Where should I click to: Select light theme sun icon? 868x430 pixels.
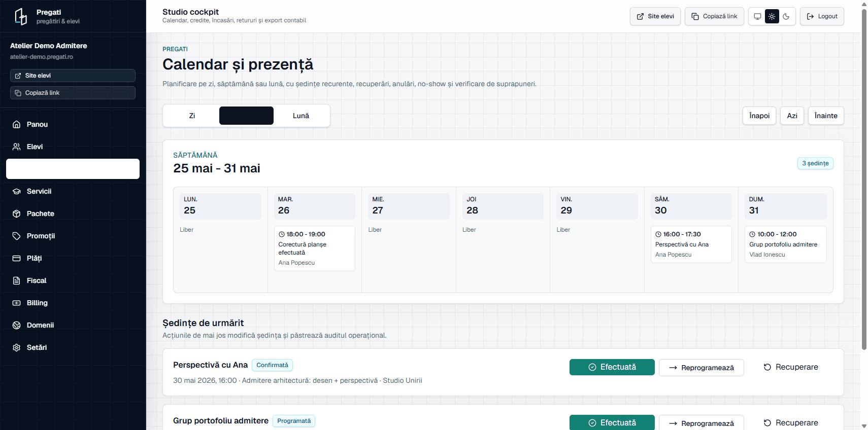click(x=772, y=16)
